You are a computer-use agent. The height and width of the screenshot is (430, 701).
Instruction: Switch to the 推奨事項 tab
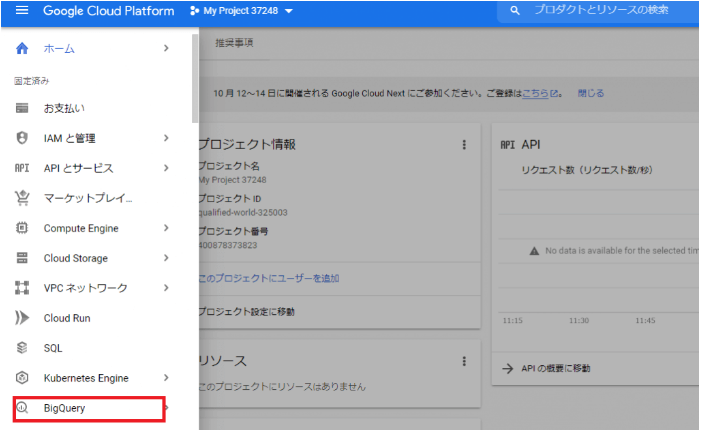234,43
